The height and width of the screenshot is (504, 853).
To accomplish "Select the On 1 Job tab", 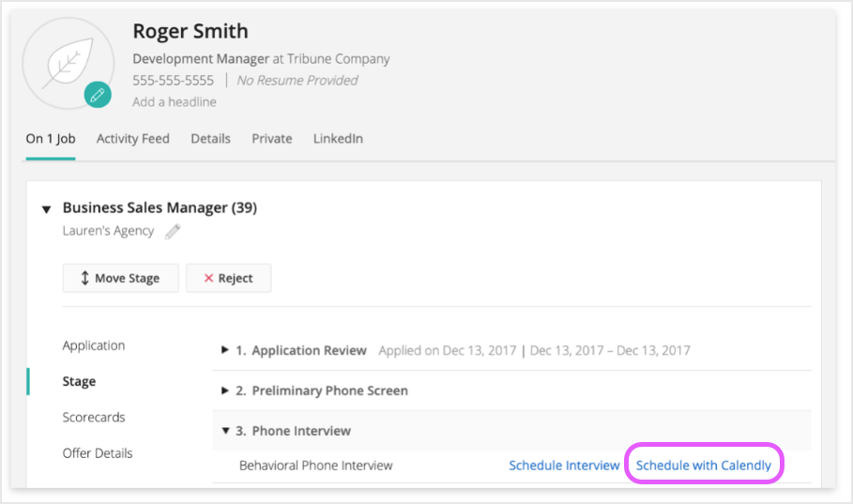I will click(x=50, y=139).
